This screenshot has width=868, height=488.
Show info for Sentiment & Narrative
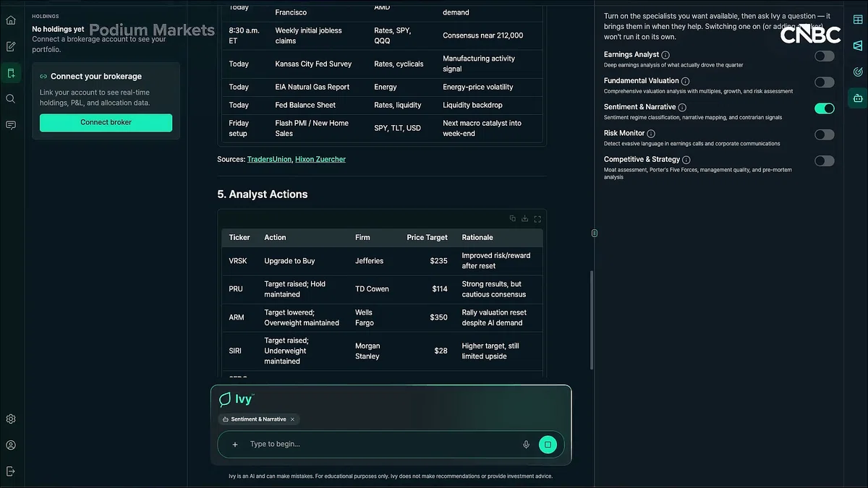tap(682, 107)
